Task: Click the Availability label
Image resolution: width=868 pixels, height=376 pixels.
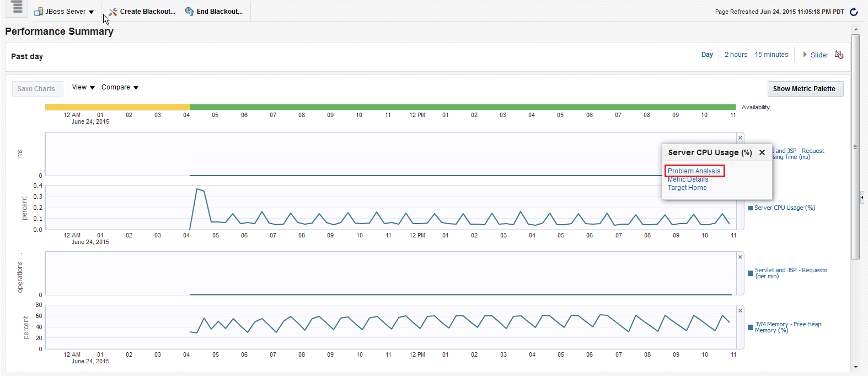Action: pyautogui.click(x=756, y=107)
